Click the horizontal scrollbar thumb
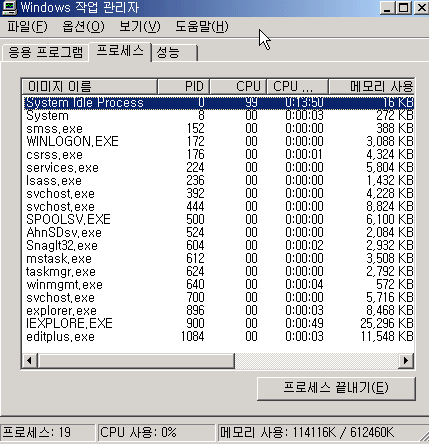This screenshot has width=429, height=444. point(136,361)
